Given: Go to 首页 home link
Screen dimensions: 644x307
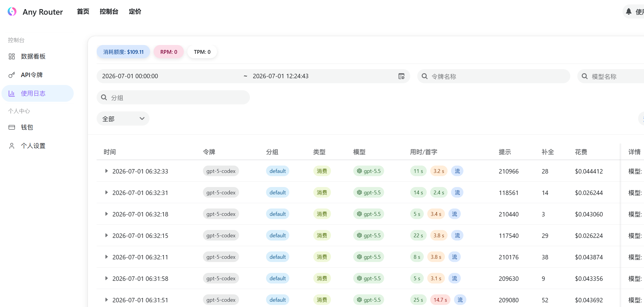Looking at the screenshot, I should (83, 11).
